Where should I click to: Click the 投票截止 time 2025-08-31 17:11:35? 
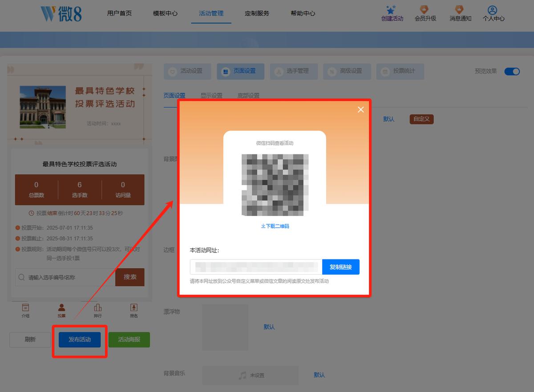point(69,238)
